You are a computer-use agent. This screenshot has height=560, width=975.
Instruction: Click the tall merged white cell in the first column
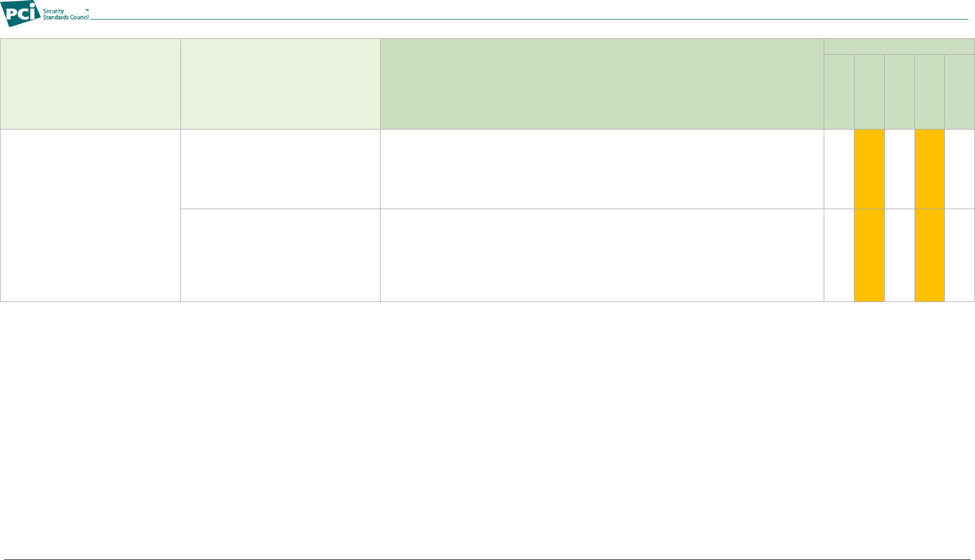tap(90, 216)
